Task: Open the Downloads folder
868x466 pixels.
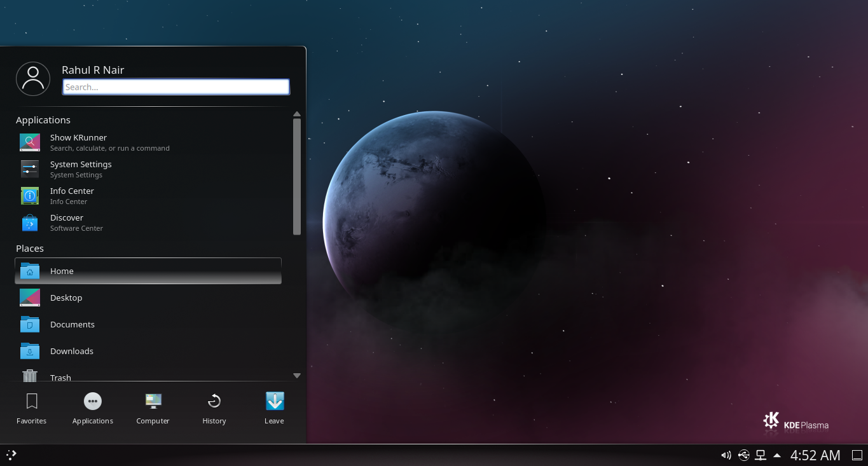Action: click(x=71, y=351)
